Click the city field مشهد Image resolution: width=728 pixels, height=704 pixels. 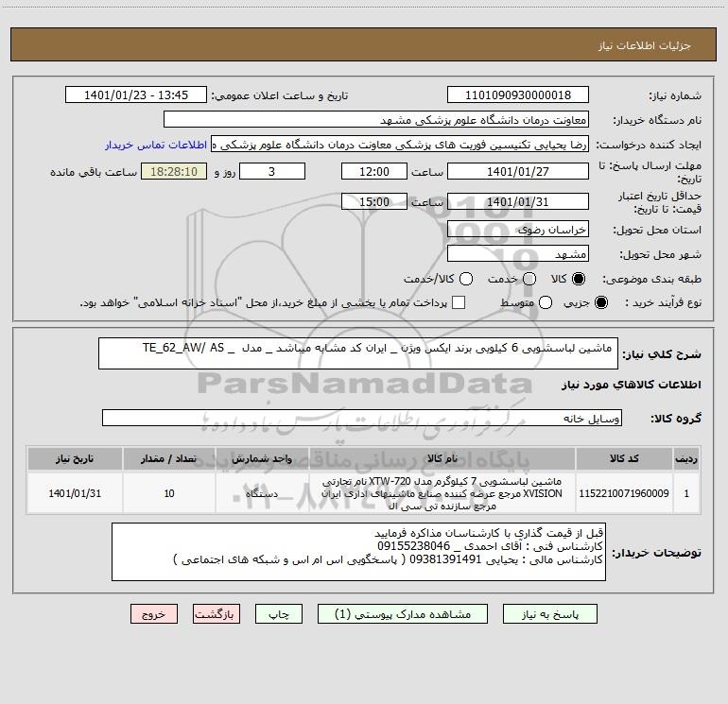tap(518, 254)
